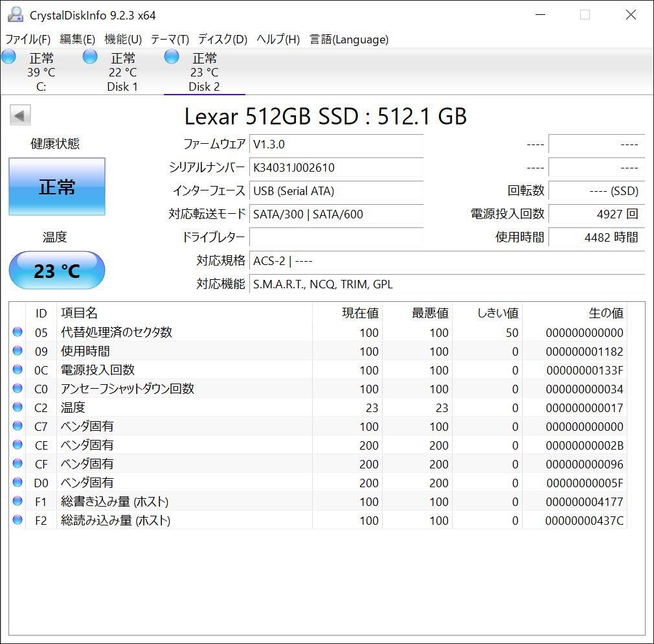The image size is (654, 644).
Task: Click status orb for attribute CF row
Action: click(17, 463)
